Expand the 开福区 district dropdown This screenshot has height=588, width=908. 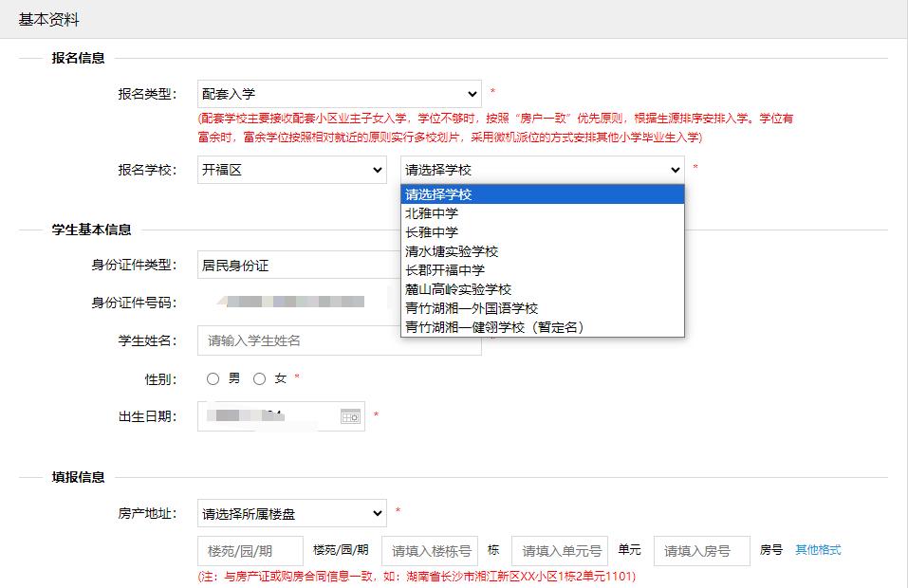tap(291, 170)
